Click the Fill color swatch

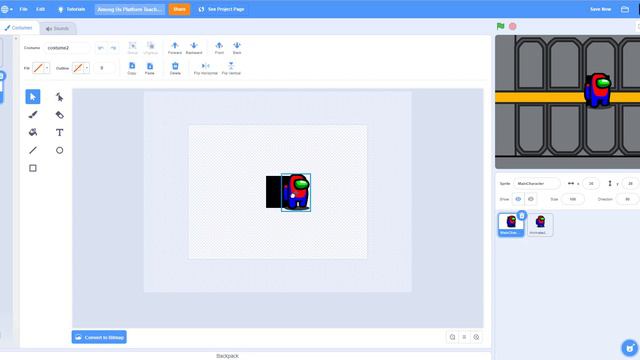(38, 68)
